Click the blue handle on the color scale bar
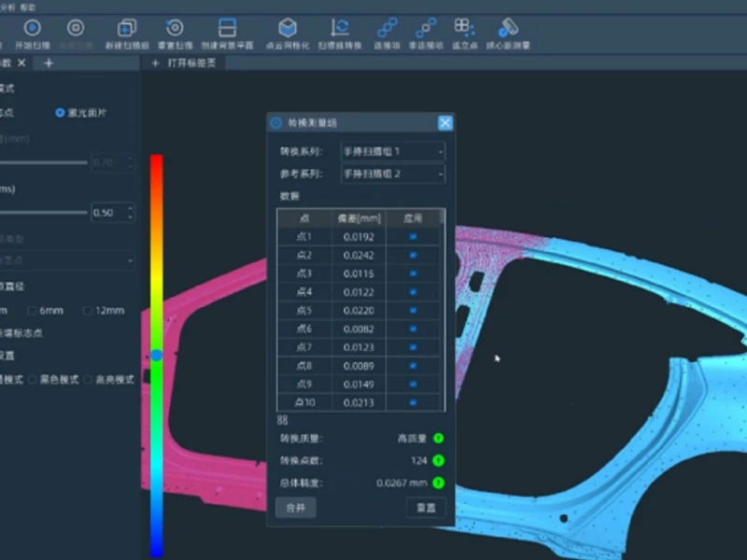Image resolution: width=747 pixels, height=560 pixels. [157, 356]
